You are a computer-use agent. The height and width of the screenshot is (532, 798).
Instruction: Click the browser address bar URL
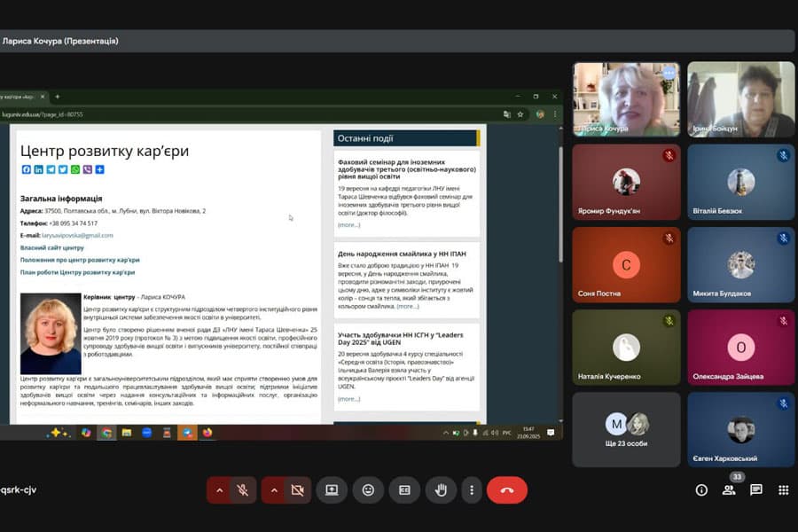click(x=43, y=114)
